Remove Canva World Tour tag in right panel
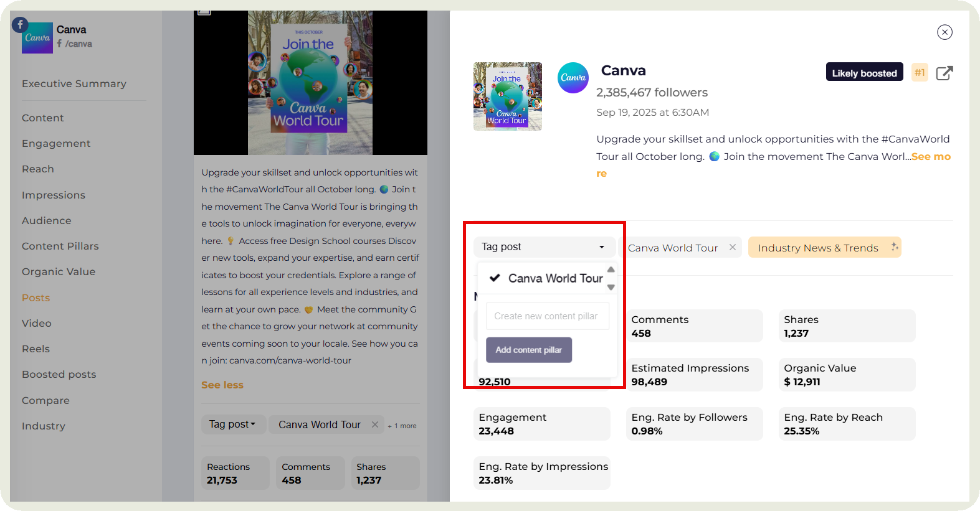This screenshot has width=980, height=511. (733, 248)
